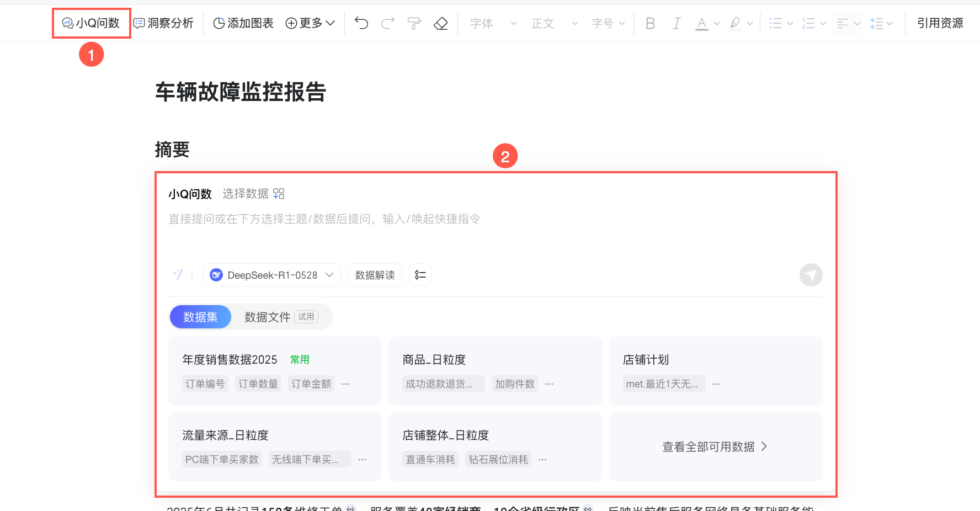Screen dimensions: 980x511
Task: Show more fields for 流量来源_日粒度
Action: pos(362,459)
